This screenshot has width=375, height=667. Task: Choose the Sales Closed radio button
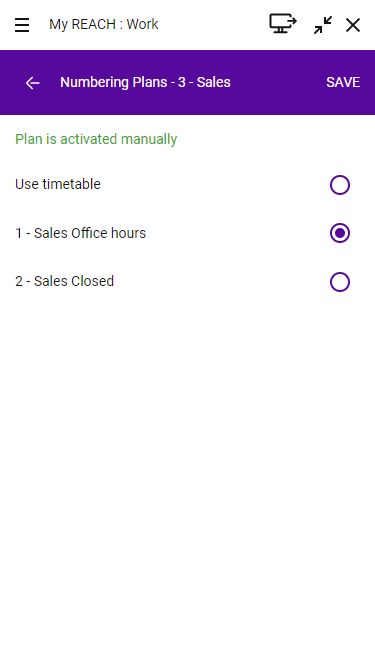(x=340, y=282)
